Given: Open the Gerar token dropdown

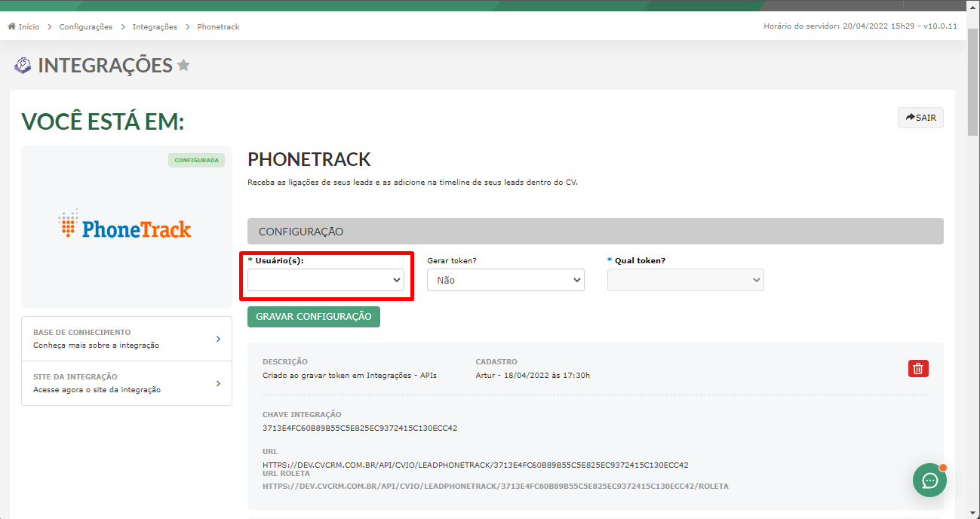Looking at the screenshot, I should coord(505,280).
